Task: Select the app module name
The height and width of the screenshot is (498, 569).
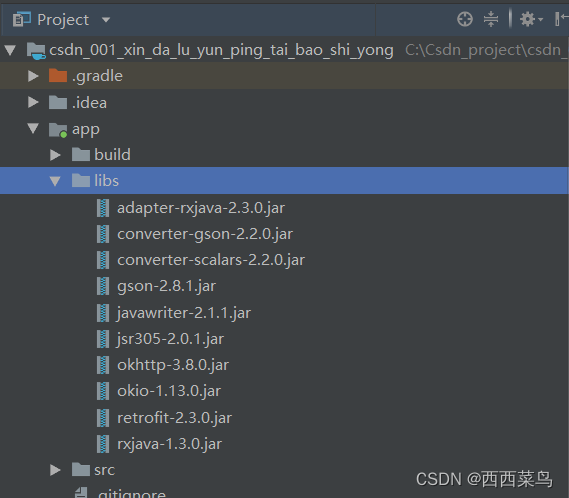Action: point(86,130)
